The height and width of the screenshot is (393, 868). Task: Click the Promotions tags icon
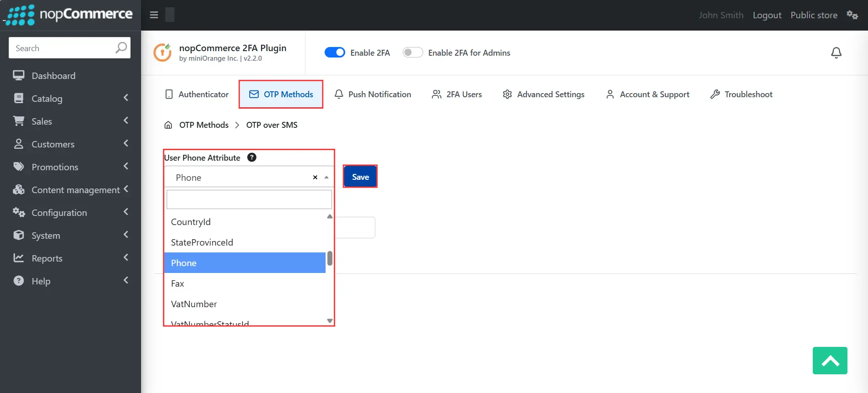pyautogui.click(x=19, y=167)
